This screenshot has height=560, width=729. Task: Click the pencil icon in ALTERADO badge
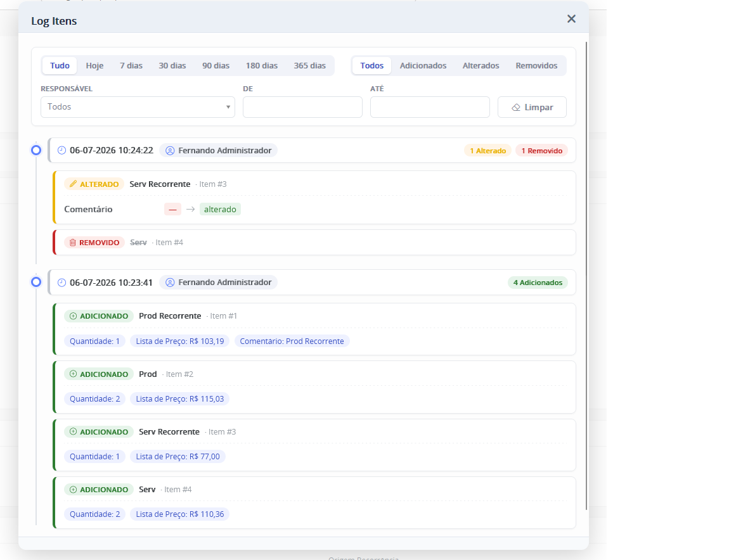click(x=73, y=184)
